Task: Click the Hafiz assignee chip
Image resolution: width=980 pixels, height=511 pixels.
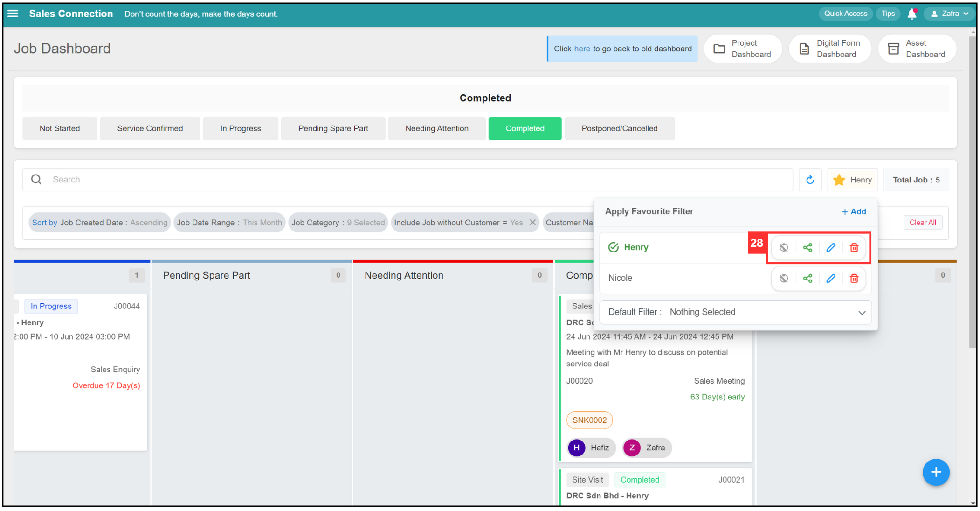Action: click(591, 448)
